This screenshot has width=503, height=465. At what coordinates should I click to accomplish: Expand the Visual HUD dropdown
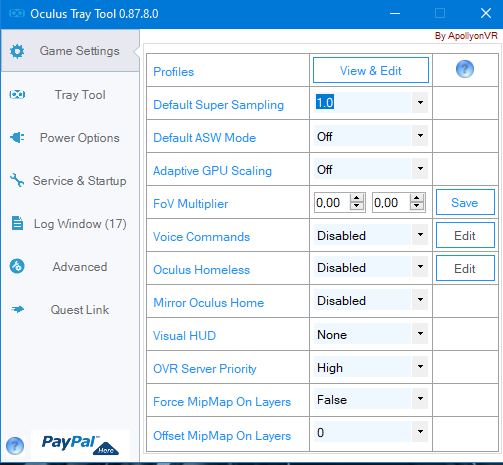420,334
